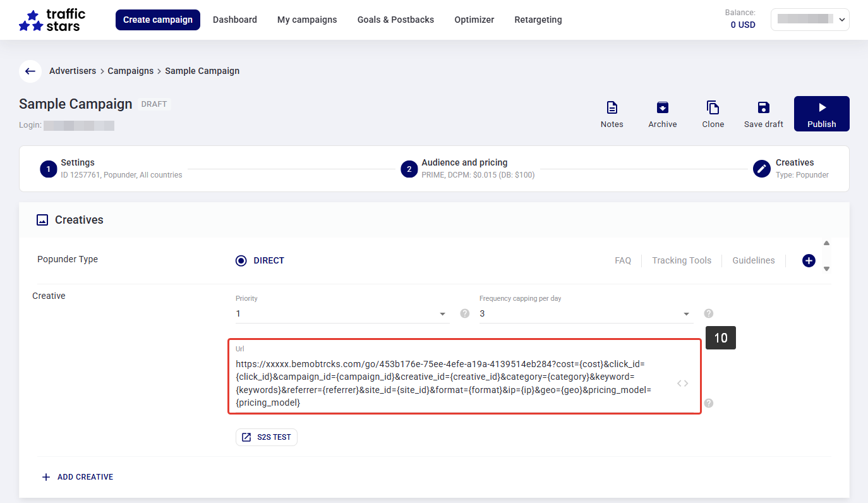Expand Frequency capping per day dropdown
The image size is (868, 503).
click(x=585, y=314)
